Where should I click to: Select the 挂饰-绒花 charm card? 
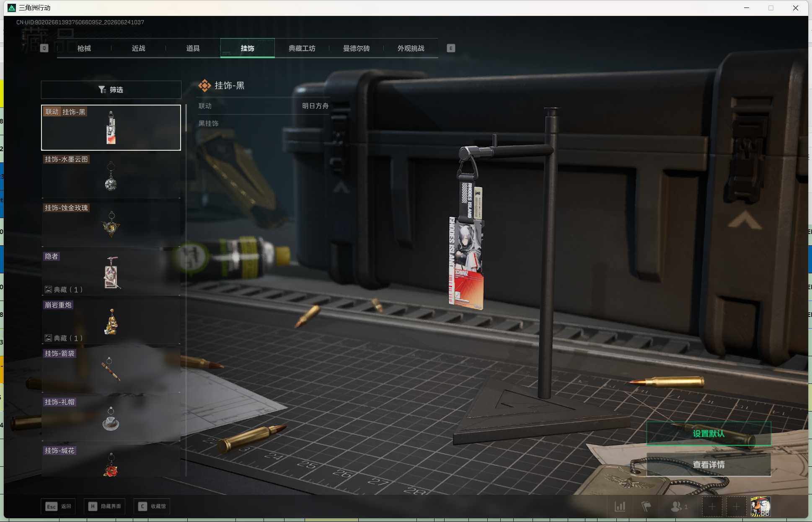[111, 461]
